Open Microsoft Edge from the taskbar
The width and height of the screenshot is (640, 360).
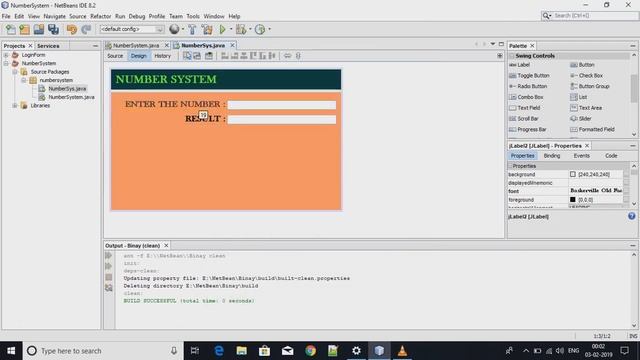tap(219, 351)
